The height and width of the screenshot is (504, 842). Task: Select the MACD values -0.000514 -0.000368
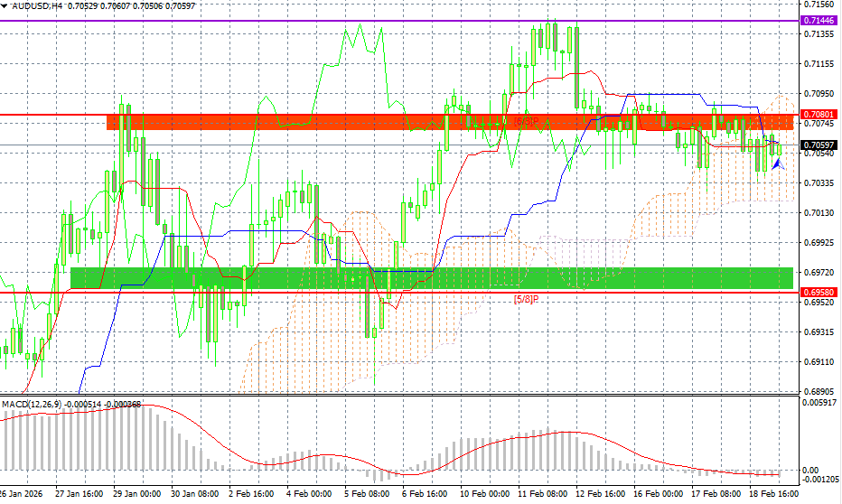click(103, 404)
